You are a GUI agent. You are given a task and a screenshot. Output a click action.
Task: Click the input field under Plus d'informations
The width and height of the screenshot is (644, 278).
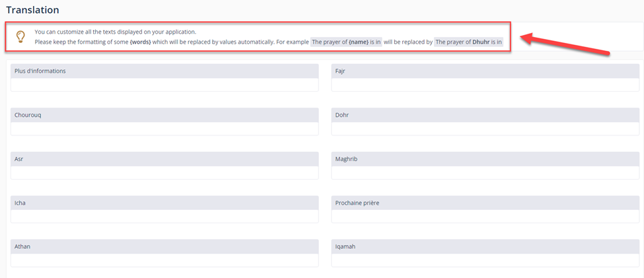(x=164, y=85)
